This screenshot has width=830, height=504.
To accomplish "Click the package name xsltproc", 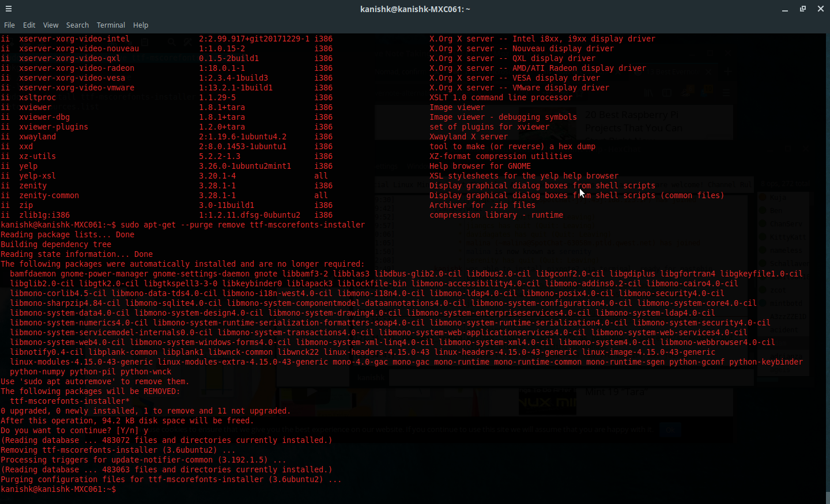I will 37,97.
